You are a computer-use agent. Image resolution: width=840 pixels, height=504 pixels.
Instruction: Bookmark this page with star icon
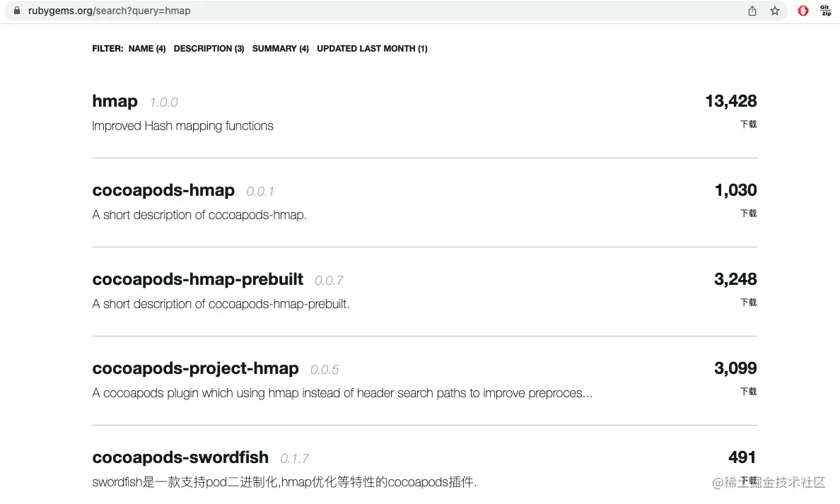tap(775, 11)
